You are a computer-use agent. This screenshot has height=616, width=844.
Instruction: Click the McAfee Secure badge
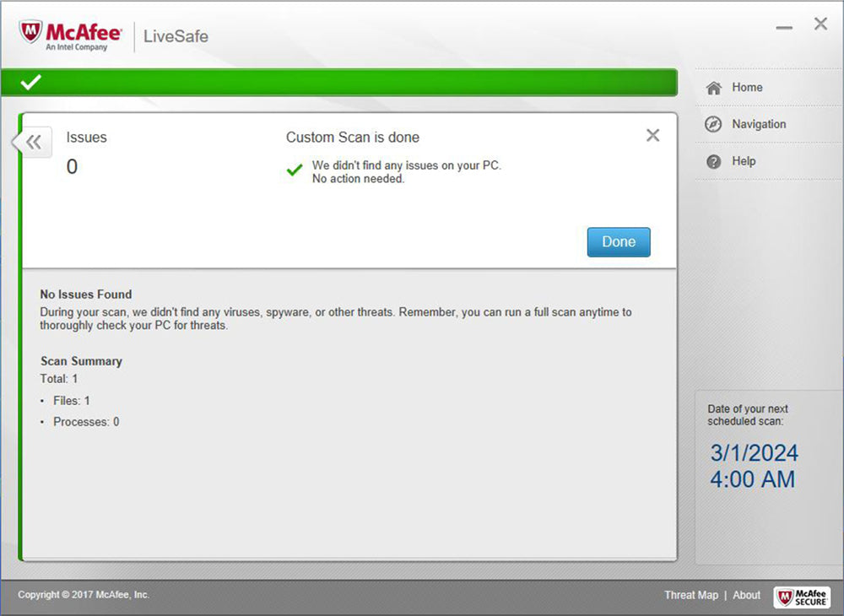click(802, 597)
